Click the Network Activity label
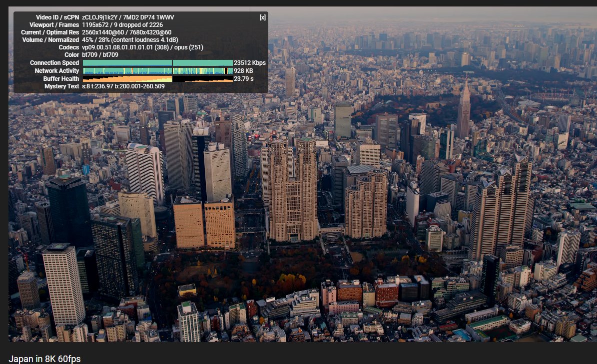 coord(57,71)
